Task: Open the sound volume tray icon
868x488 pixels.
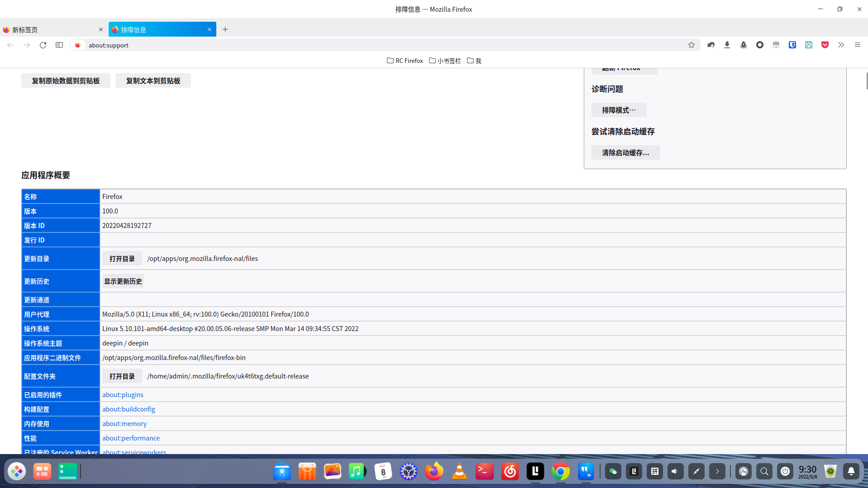Action: click(x=676, y=471)
